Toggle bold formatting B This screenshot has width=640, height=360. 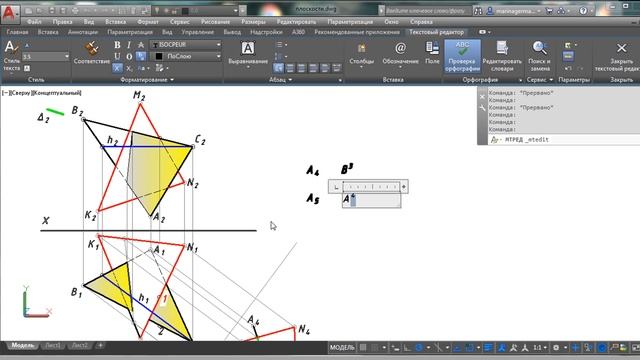117,44
